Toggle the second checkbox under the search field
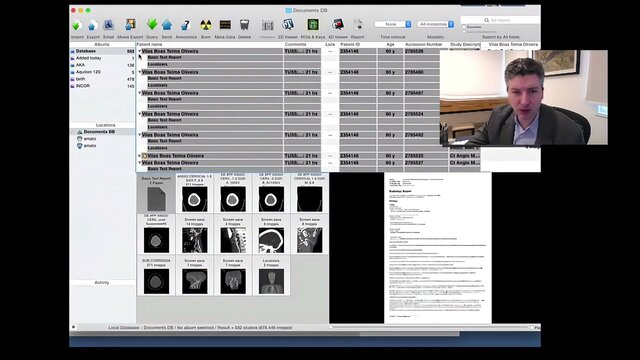Screen dimensions: 640x360 pyautogui.click(x=464, y=31)
